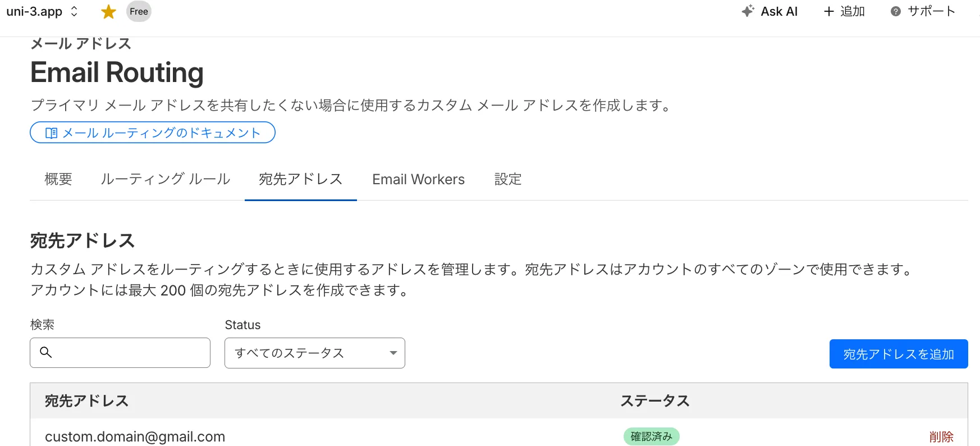This screenshot has height=446, width=980.
Task: Click the plus icon next to 追加
Action: (828, 11)
